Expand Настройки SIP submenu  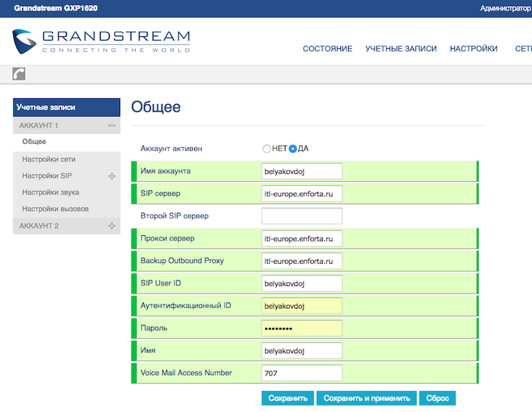pos(111,176)
